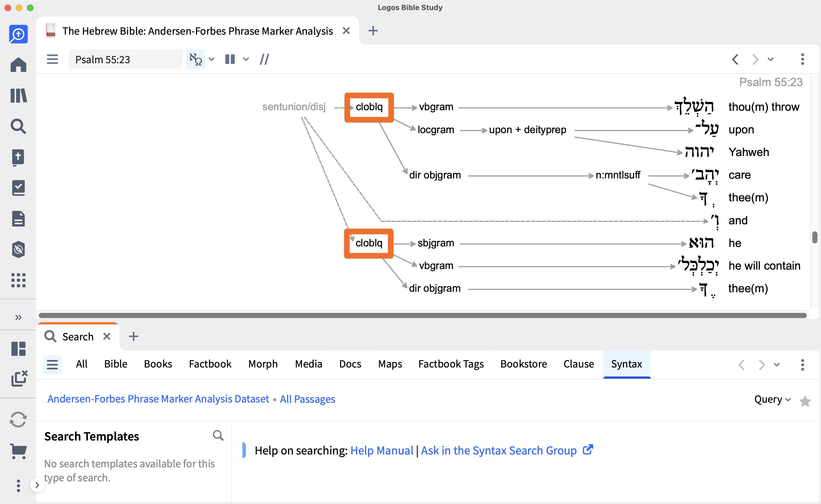Switch to the Media search type
The width and height of the screenshot is (821, 504).
[308, 364]
